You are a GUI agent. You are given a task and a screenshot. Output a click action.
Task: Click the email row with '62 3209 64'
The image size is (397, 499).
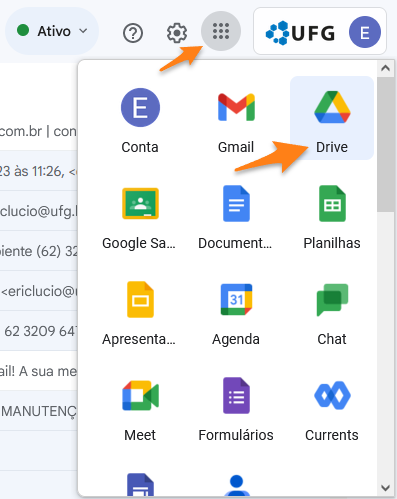pos(39,331)
